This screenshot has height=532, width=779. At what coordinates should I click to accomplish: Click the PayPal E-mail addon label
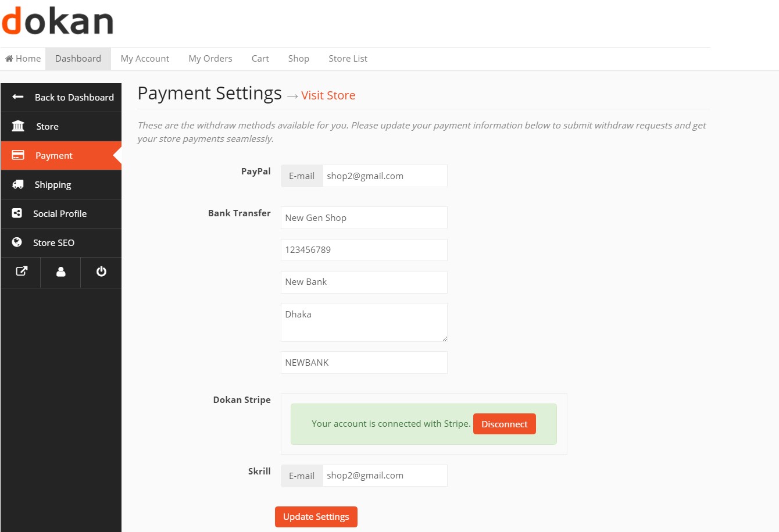click(302, 176)
